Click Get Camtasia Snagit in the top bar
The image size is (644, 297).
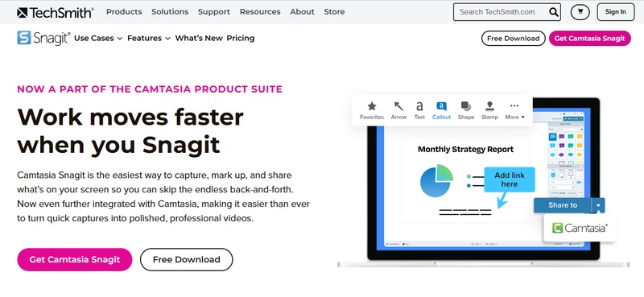(x=590, y=38)
